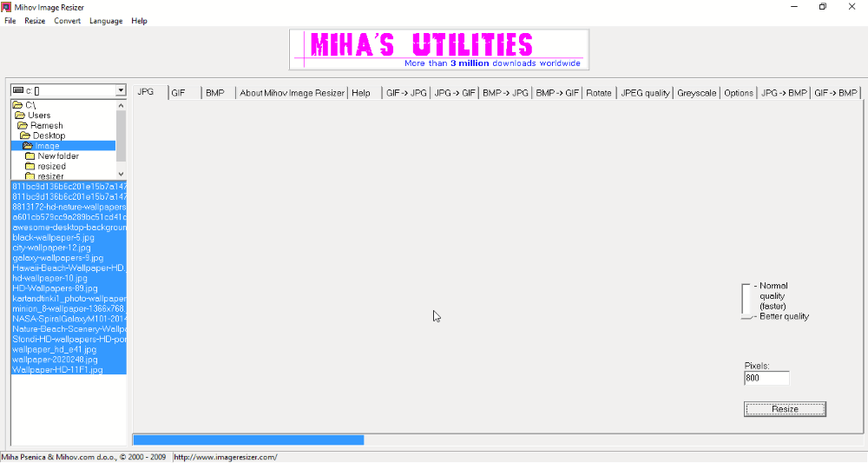Viewport: 868px width, 463px height.
Task: Click folder tree scroll down arrow
Action: coord(121,174)
